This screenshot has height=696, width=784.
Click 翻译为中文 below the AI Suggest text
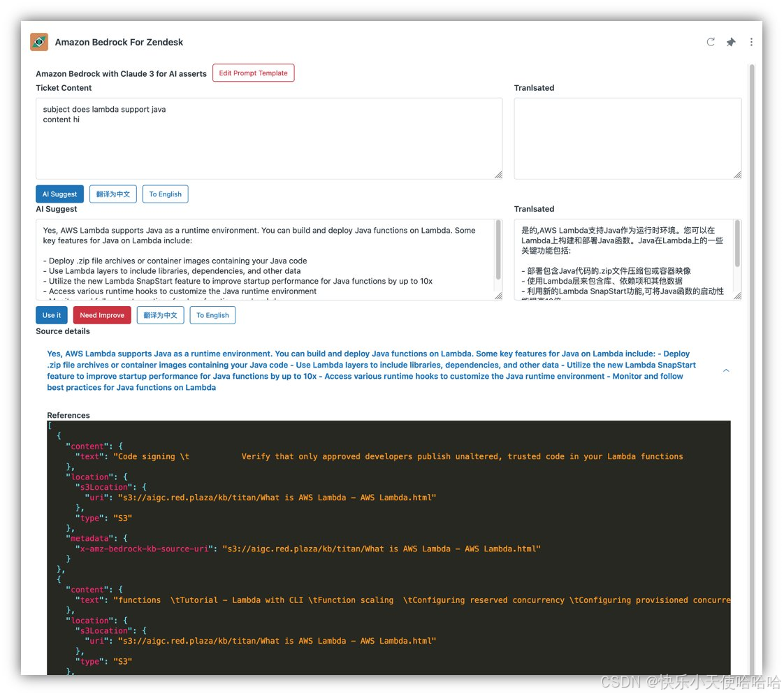click(x=160, y=314)
